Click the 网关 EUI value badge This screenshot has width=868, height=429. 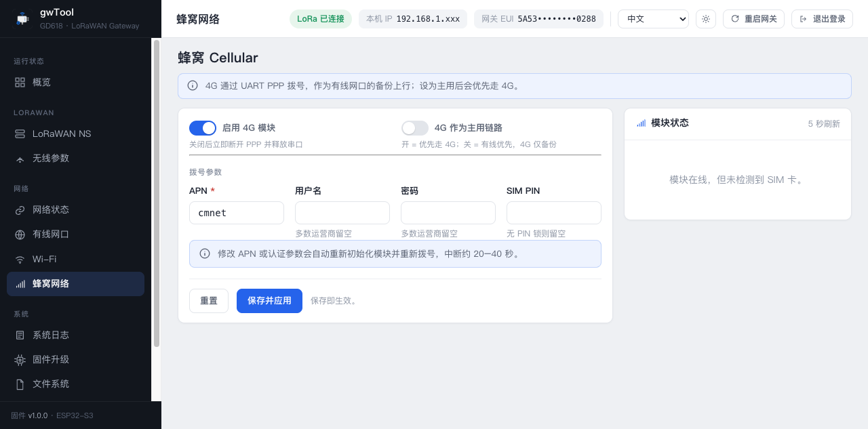click(x=538, y=19)
